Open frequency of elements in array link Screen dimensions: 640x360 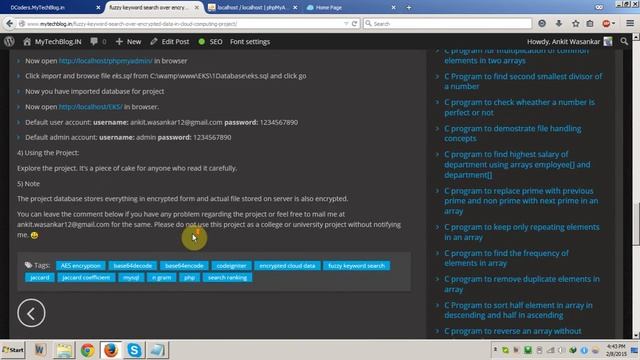506,258
